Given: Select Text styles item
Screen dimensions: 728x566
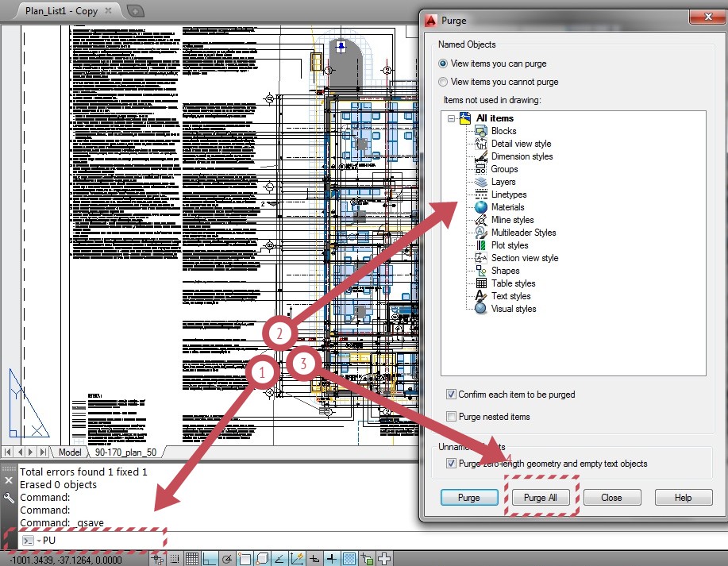Looking at the screenshot, I should (x=510, y=296).
